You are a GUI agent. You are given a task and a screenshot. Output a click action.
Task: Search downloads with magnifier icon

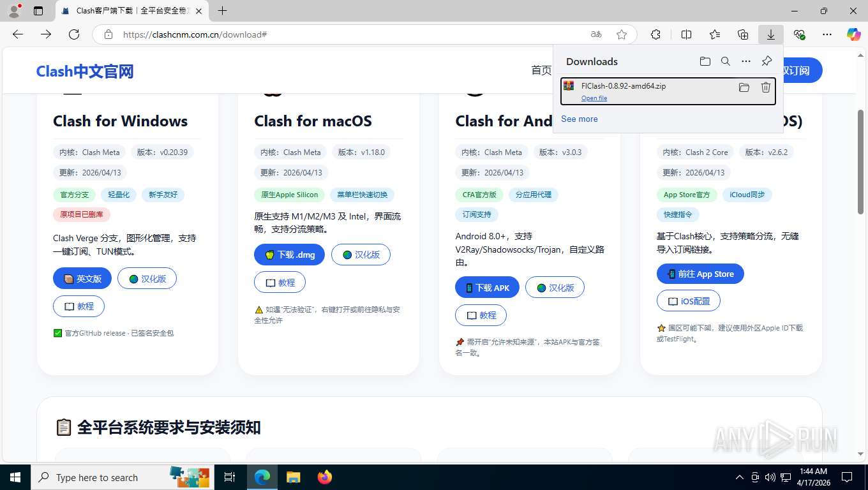tap(725, 61)
